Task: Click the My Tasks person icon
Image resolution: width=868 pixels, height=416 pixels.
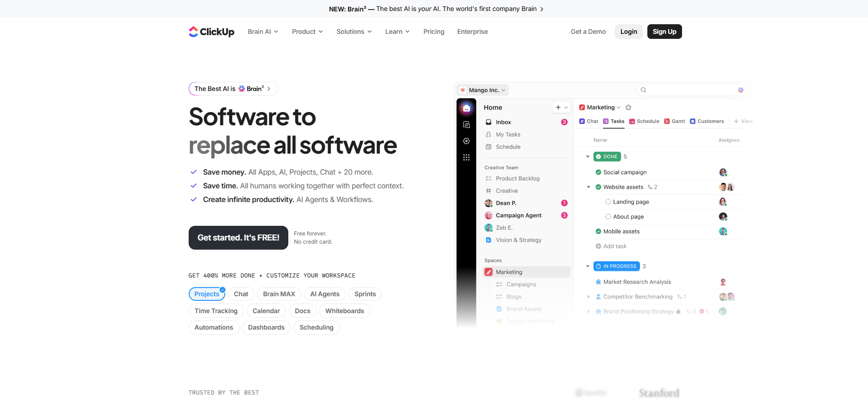Action: (x=488, y=134)
